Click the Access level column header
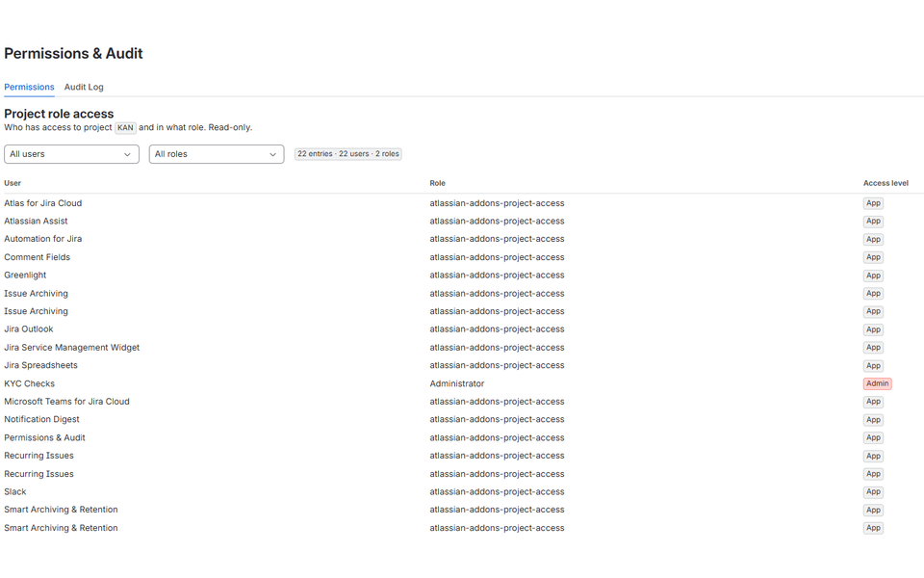The width and height of the screenshot is (924, 578). click(x=885, y=183)
